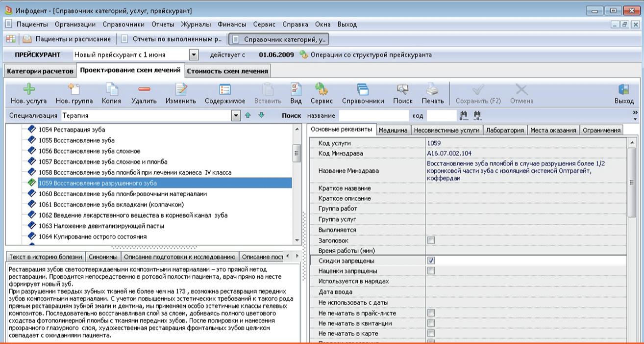Delete the service with Удалить icon
The height and width of the screenshot is (344, 644).
[x=144, y=89]
